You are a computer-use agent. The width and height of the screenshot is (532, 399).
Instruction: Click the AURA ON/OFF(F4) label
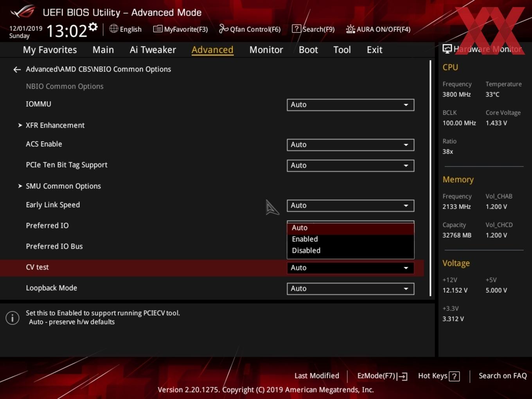(383, 29)
